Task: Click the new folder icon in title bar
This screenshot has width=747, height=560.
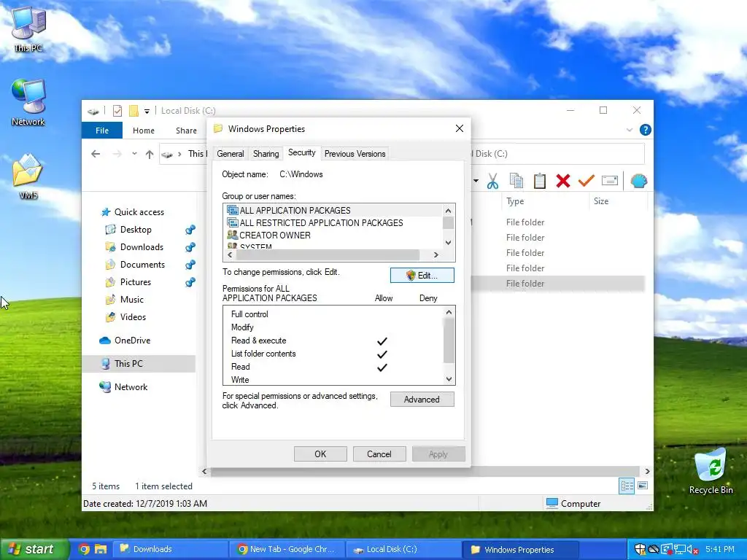Action: pos(134,111)
